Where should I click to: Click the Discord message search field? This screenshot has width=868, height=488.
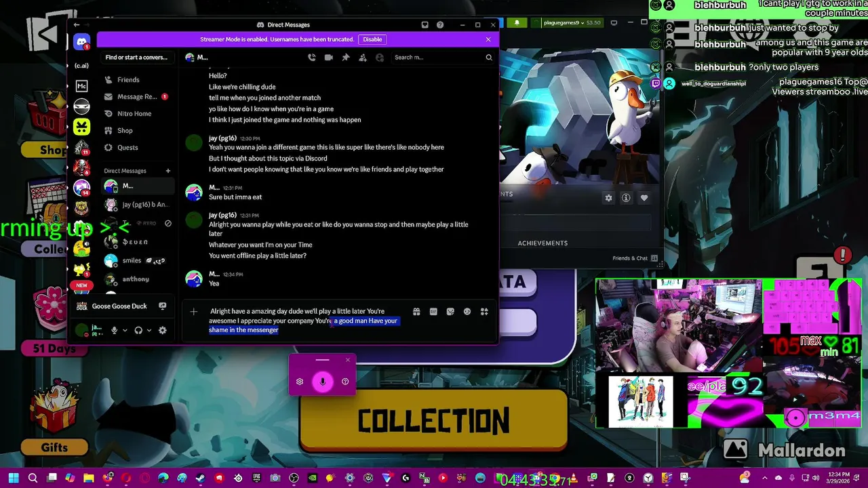(443, 58)
